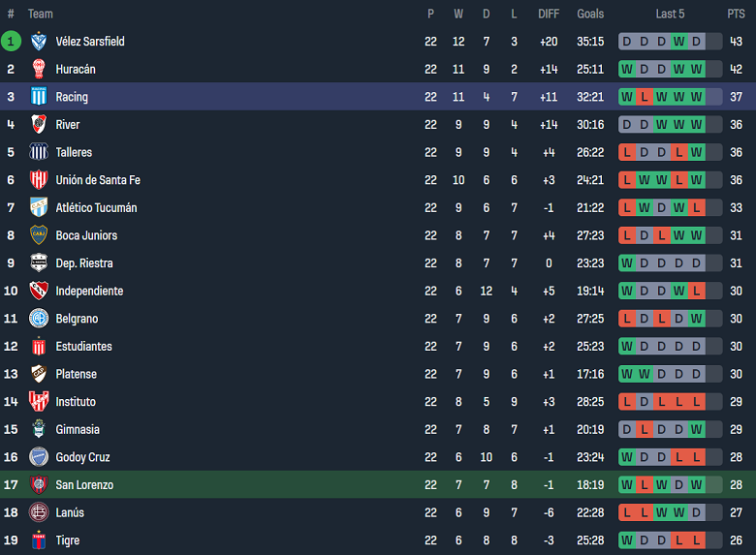
Task: Open the Racing team name link
Action: [x=72, y=97]
